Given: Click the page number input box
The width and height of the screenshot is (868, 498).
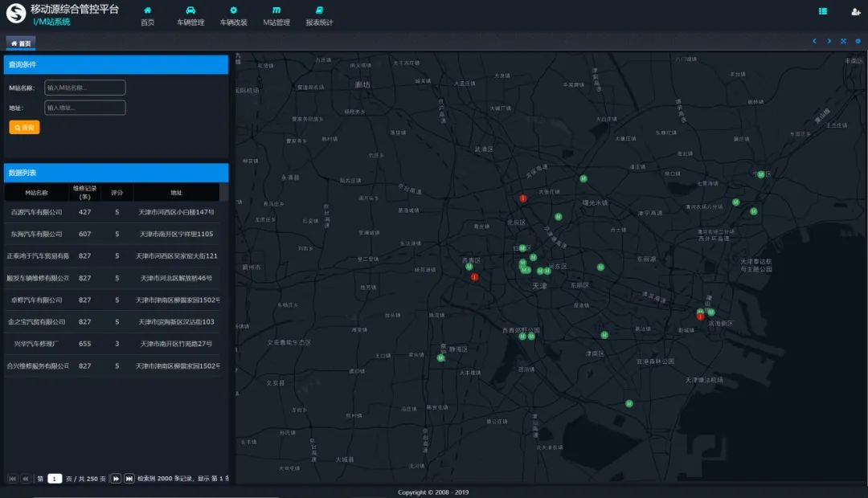Looking at the screenshot, I should pyautogui.click(x=55, y=479).
